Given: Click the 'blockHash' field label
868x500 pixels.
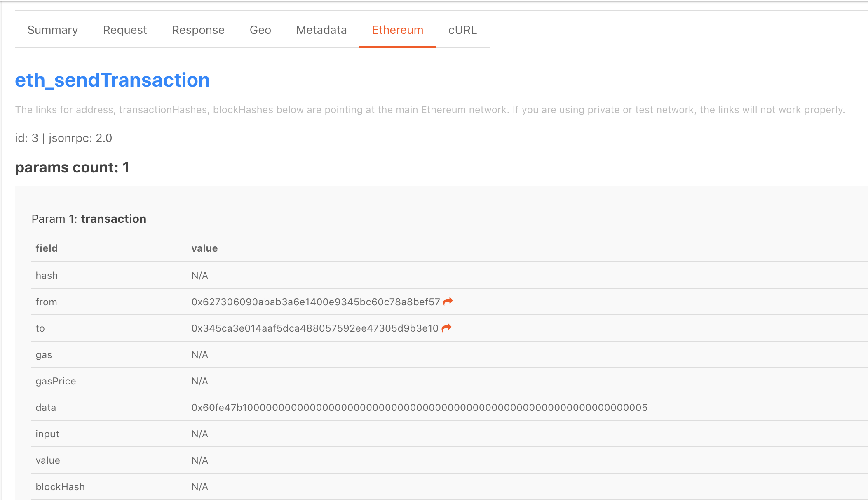Looking at the screenshot, I should tap(60, 487).
